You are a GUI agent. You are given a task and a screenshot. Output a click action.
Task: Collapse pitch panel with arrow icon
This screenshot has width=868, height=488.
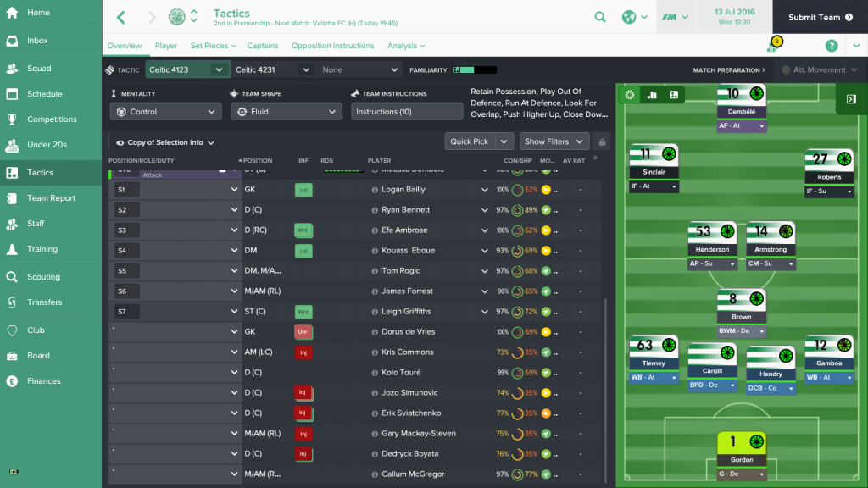pos(851,99)
